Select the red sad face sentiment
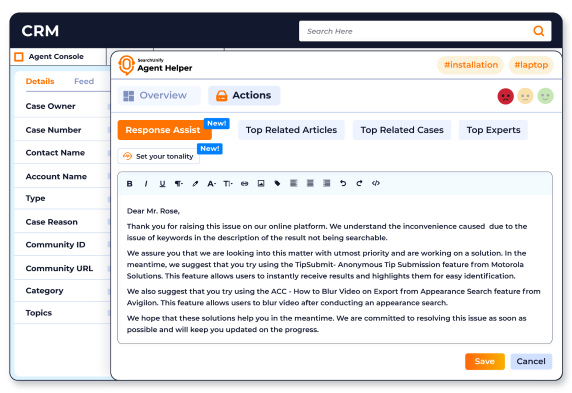 pos(505,96)
